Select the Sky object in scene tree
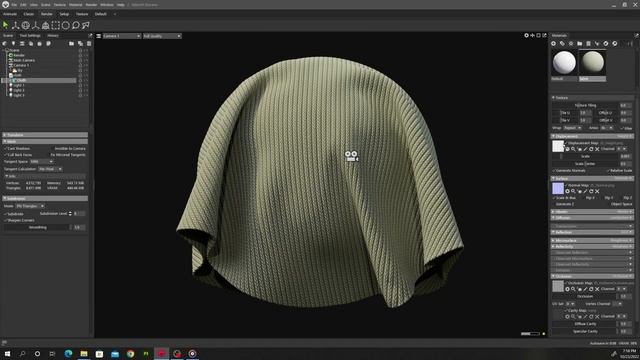Viewport: 640px width, 360px height. tap(20, 70)
